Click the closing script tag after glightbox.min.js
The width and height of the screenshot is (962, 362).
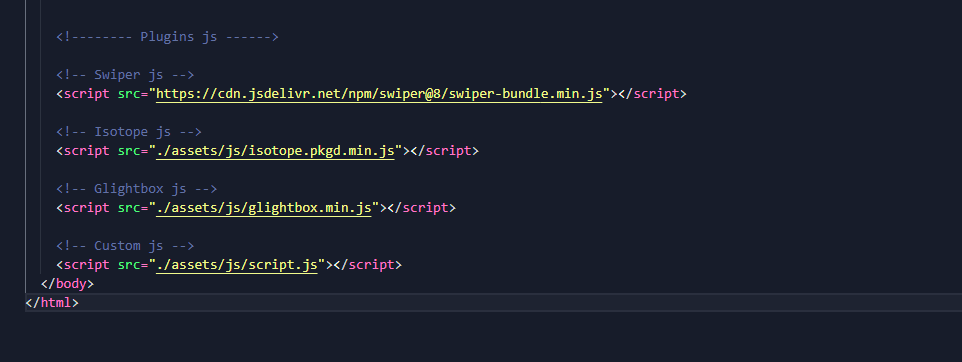tap(421, 208)
